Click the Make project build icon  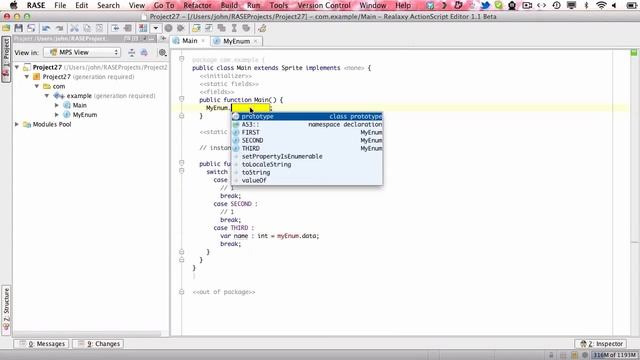tap(143, 28)
